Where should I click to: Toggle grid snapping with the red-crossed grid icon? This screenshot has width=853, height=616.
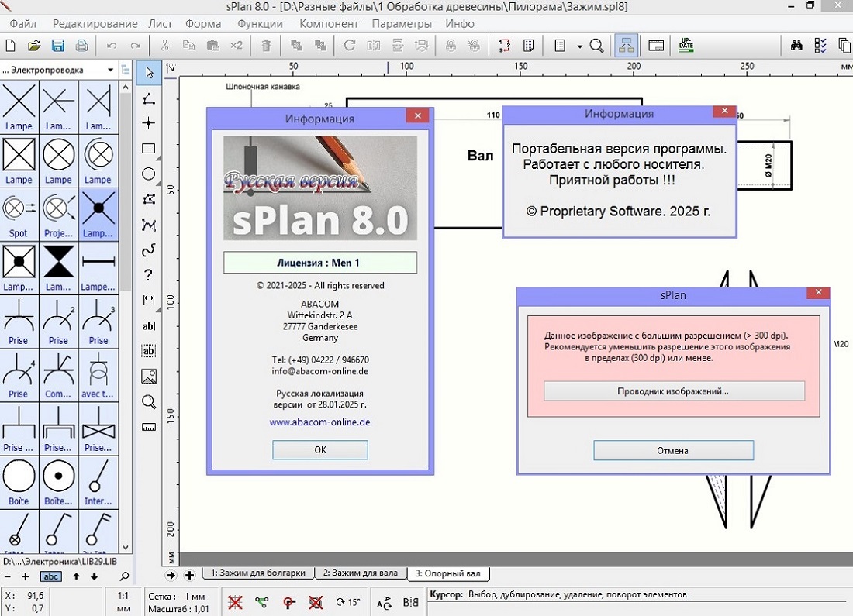(x=235, y=602)
